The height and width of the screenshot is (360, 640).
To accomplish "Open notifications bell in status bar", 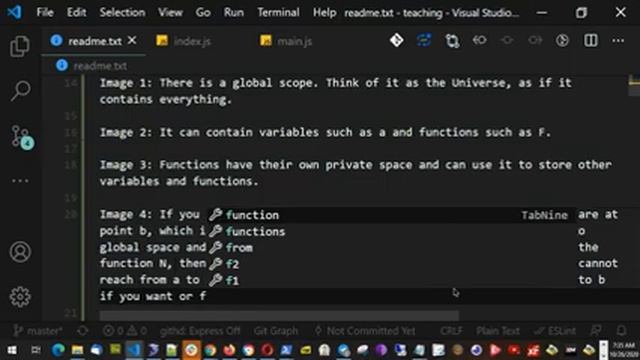I will click(621, 331).
